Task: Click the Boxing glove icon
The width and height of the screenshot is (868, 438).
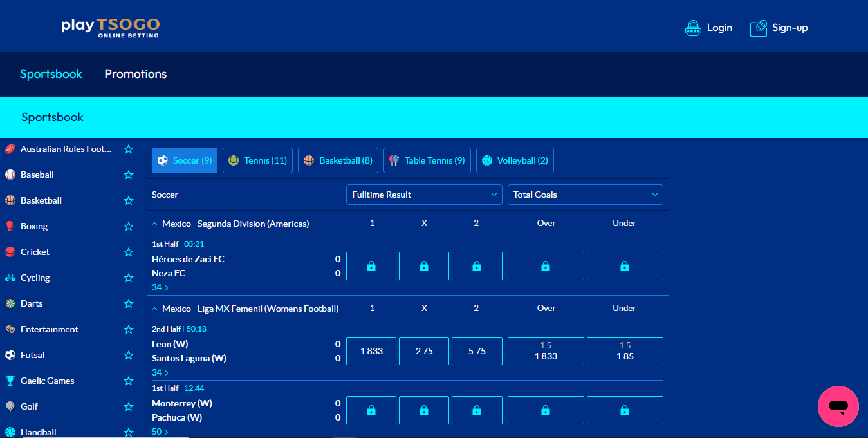Action: 12,226
